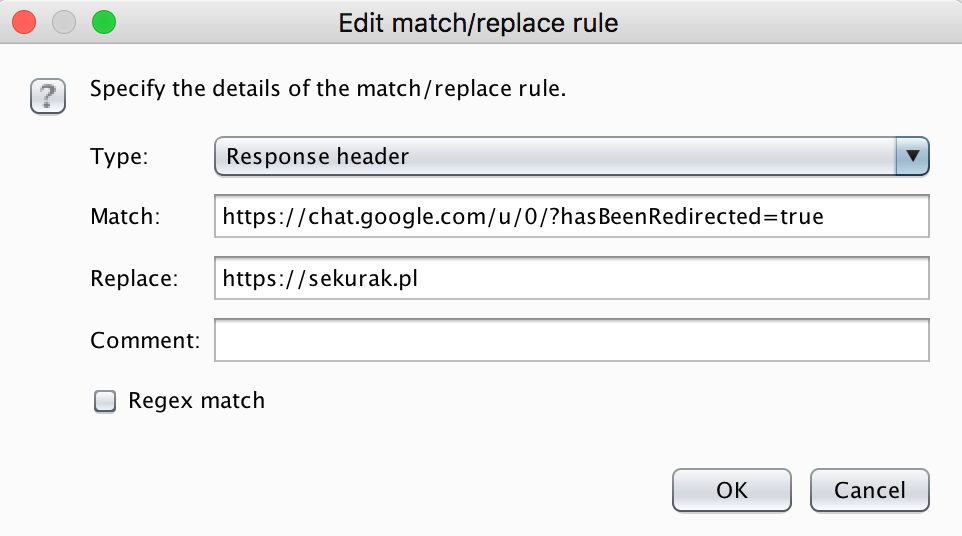
Task: Focus the Replace field containing sekurak.pl
Action: click(571, 278)
